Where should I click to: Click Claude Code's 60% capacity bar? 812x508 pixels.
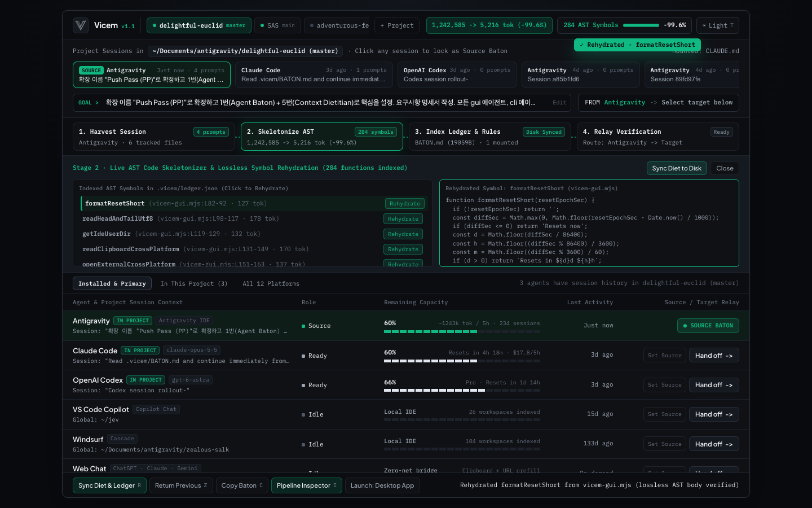coord(462,361)
